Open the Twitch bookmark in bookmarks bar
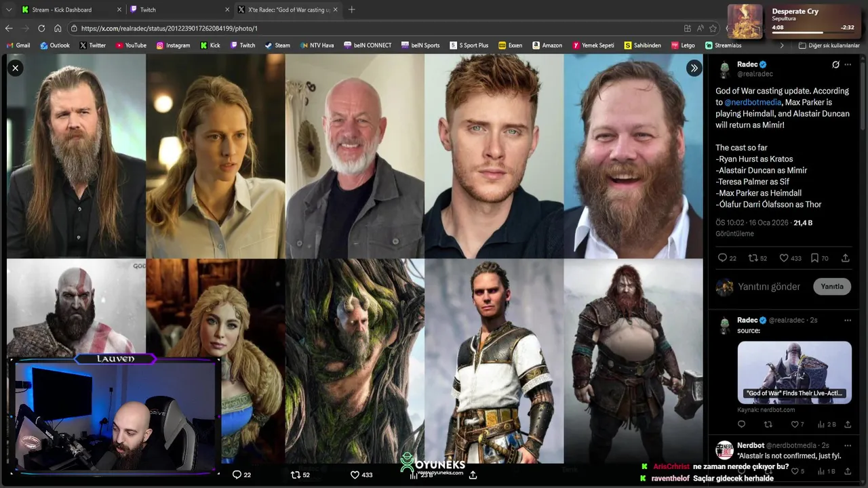 [x=243, y=45]
